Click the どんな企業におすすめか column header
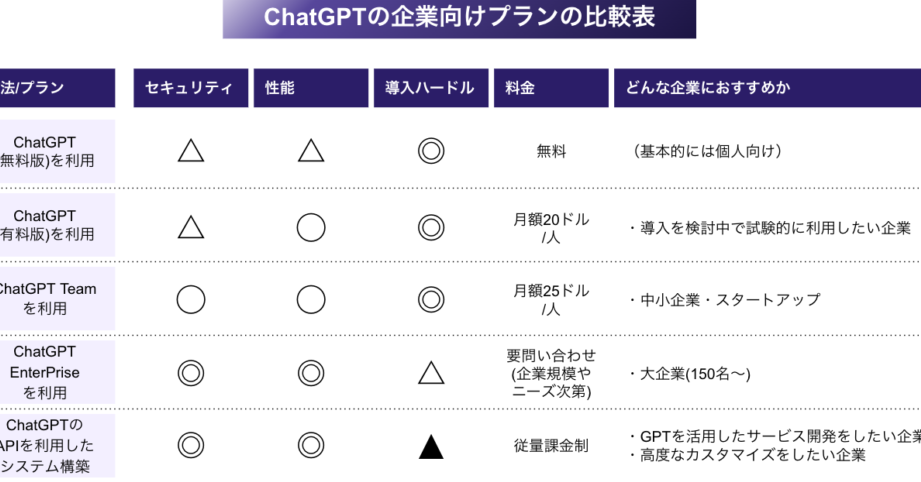Image resolution: width=921 pixels, height=482 pixels. [x=766, y=88]
